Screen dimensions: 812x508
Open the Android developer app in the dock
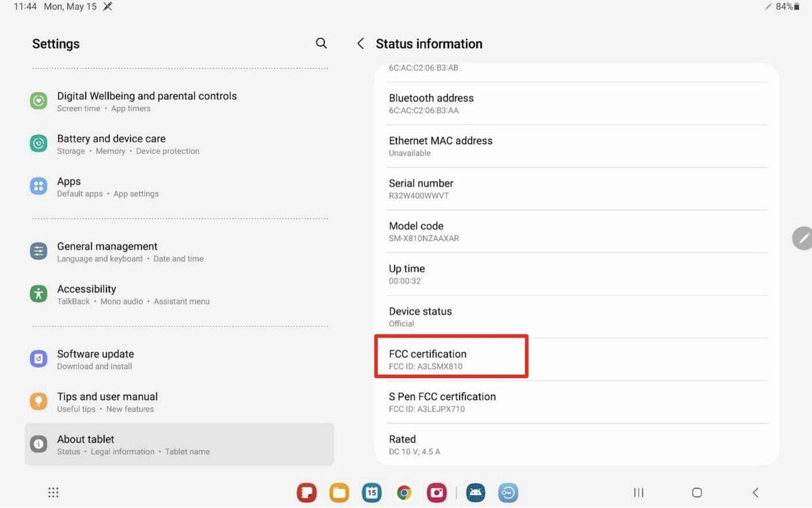tap(475, 492)
